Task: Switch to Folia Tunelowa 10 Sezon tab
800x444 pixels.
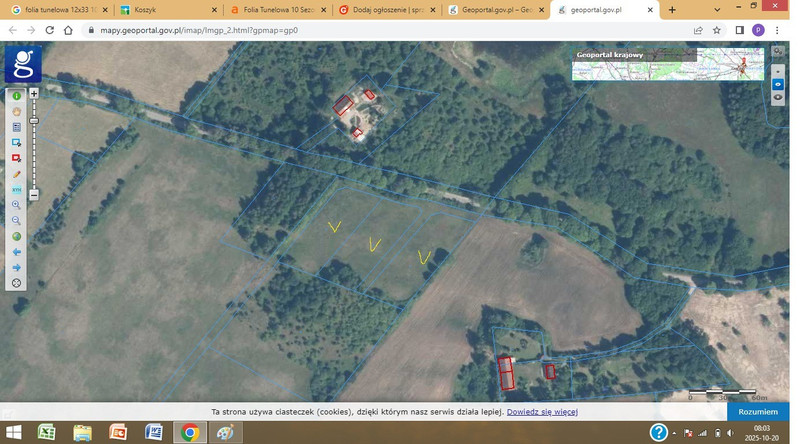Action: (x=275, y=10)
